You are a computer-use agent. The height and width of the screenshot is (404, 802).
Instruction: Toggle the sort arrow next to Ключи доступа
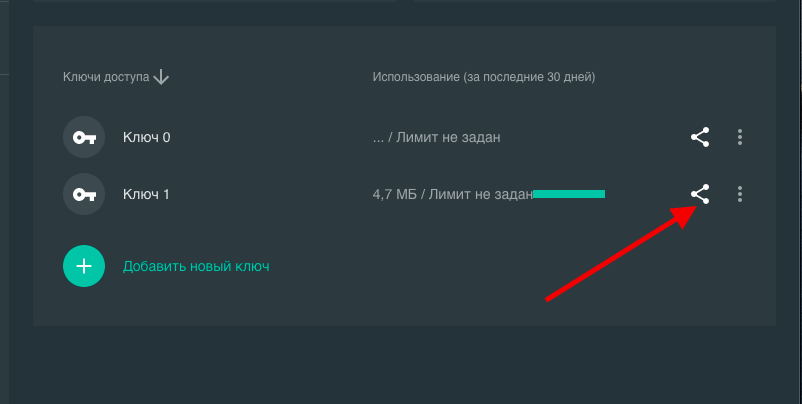pos(161,77)
